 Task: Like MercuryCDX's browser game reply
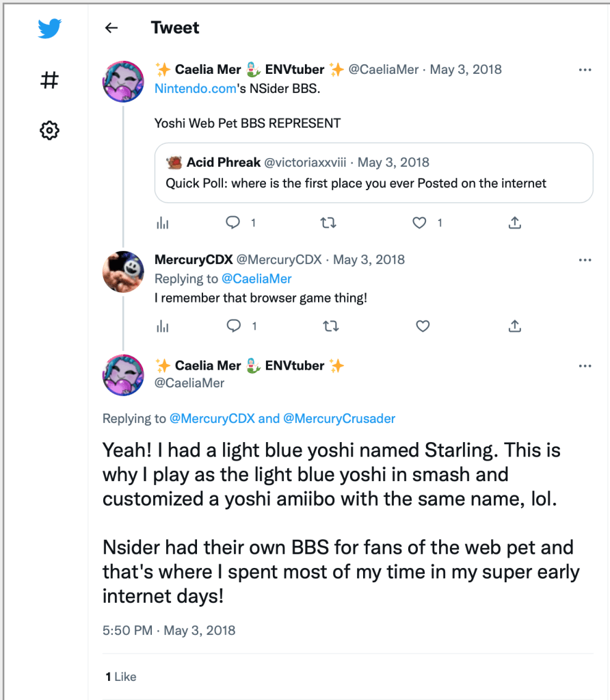pyautogui.click(x=423, y=326)
